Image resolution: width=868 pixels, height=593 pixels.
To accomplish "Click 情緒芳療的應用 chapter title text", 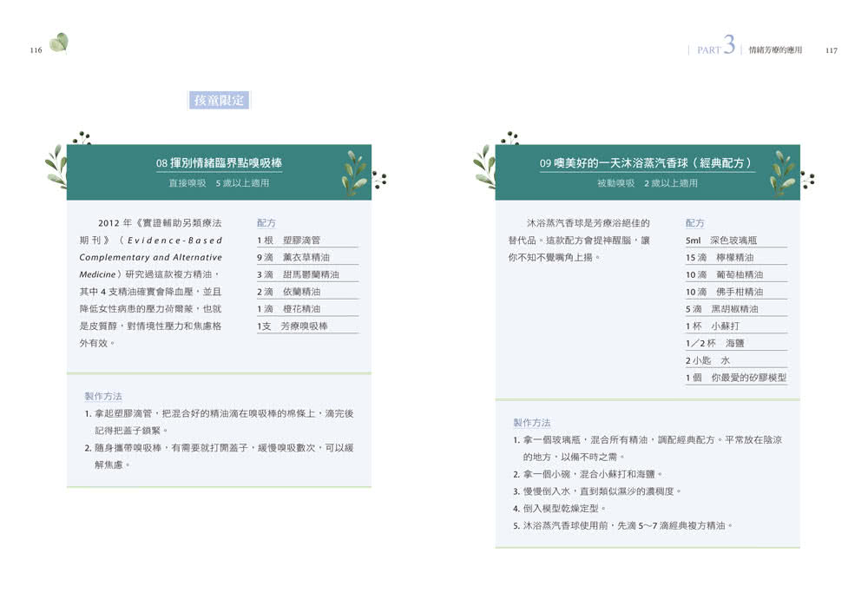I will 774,50.
